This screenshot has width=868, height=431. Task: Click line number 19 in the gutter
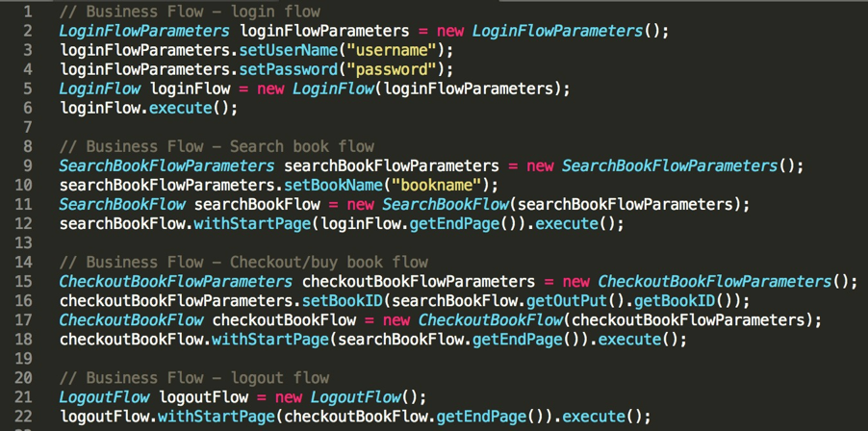[x=23, y=358]
